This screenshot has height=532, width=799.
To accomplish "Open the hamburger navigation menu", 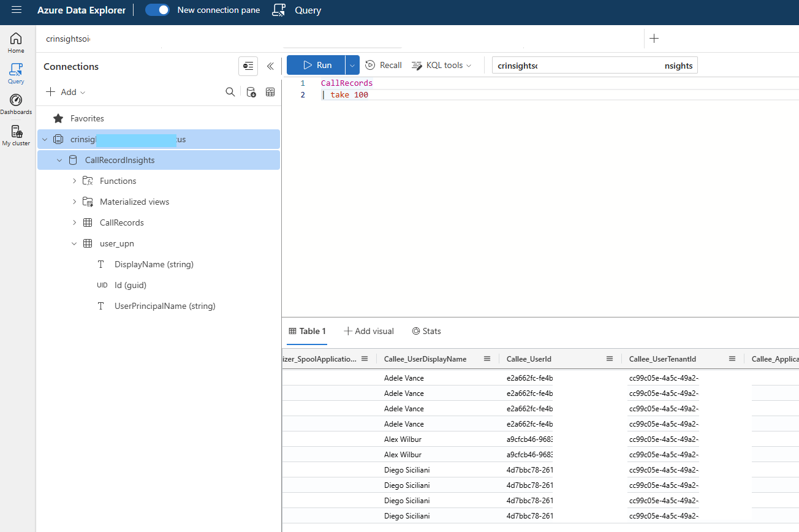I will [x=17, y=10].
